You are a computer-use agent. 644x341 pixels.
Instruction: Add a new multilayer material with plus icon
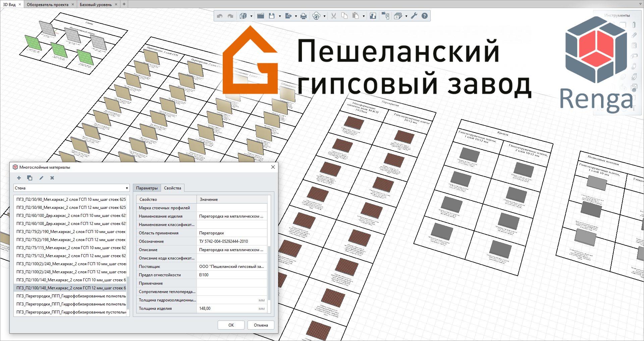[19, 178]
